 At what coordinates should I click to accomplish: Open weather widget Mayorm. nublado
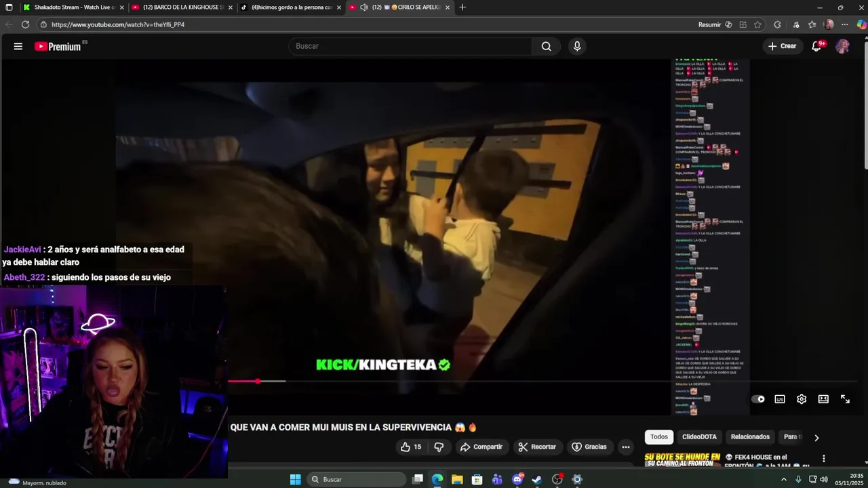37,483
